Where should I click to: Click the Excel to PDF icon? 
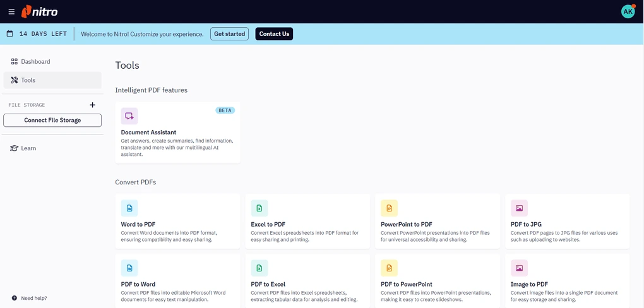[259, 208]
